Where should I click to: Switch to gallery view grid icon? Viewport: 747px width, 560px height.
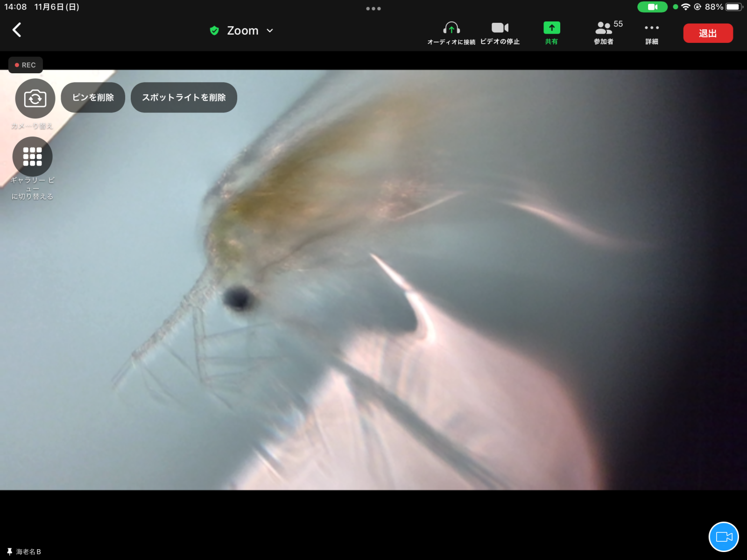pos(32,157)
